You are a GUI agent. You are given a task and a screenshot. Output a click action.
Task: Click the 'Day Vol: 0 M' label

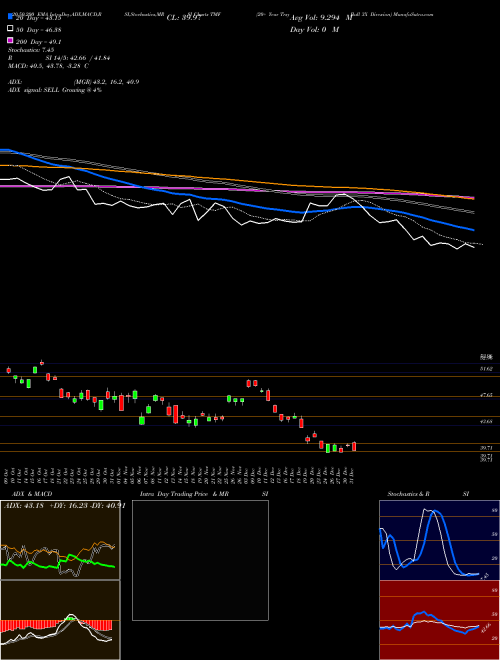[314, 29]
